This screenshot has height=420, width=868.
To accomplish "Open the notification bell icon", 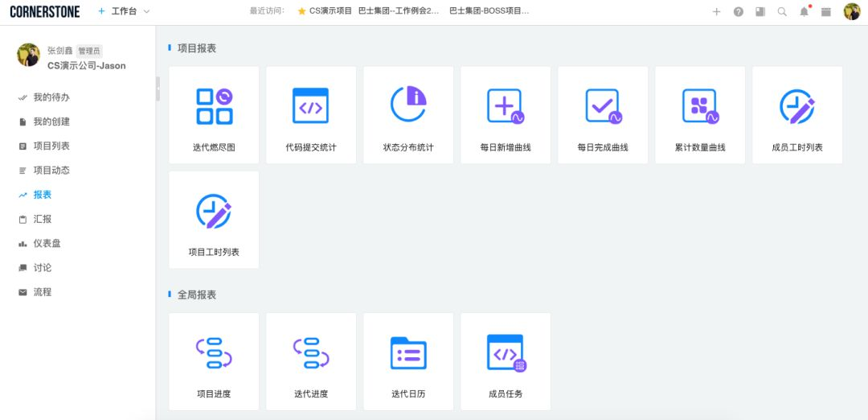I will tap(805, 11).
